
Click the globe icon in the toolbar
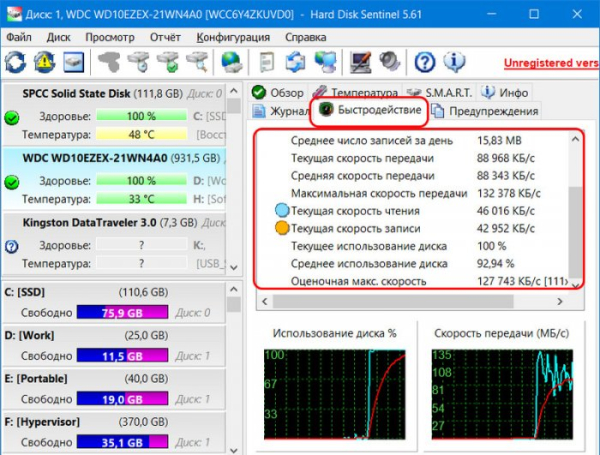[231, 63]
